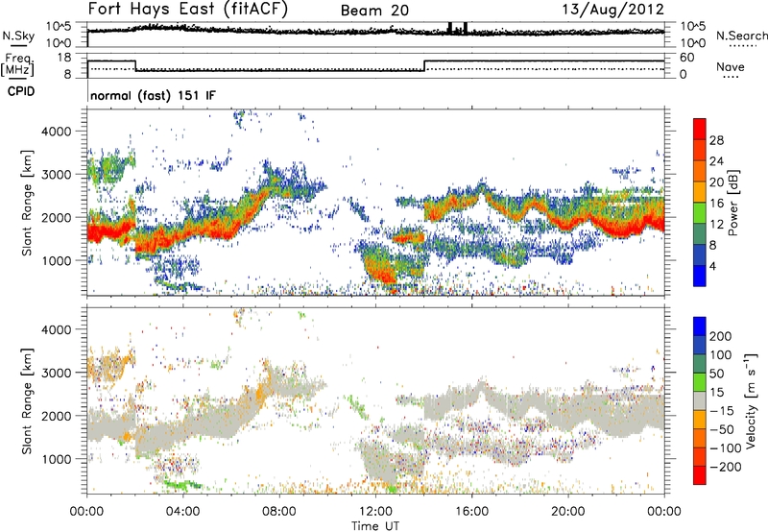
Task: Click the '16:00' time tick label
Action: (471, 512)
